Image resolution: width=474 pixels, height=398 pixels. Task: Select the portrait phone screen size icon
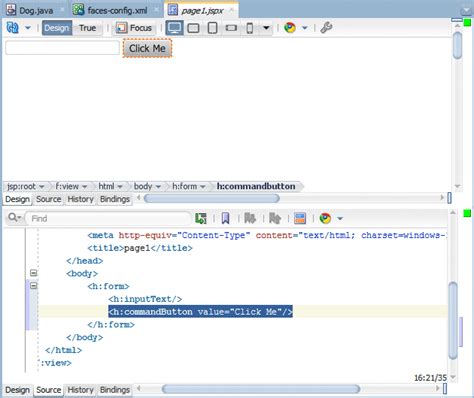(x=250, y=28)
